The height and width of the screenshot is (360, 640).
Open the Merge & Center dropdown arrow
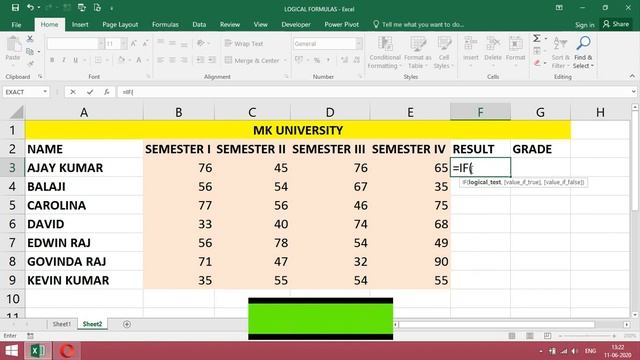pos(285,60)
